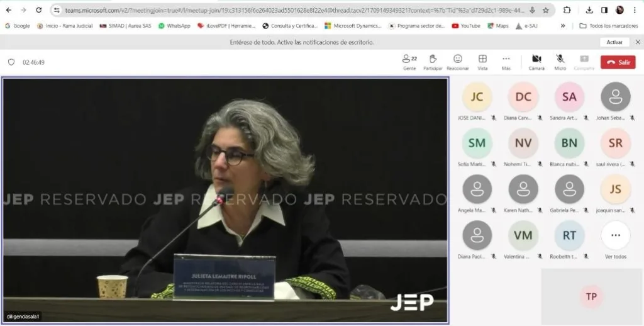This screenshot has width=644, height=326.
Task: Leave the meeting with Salir button
Action: point(618,62)
